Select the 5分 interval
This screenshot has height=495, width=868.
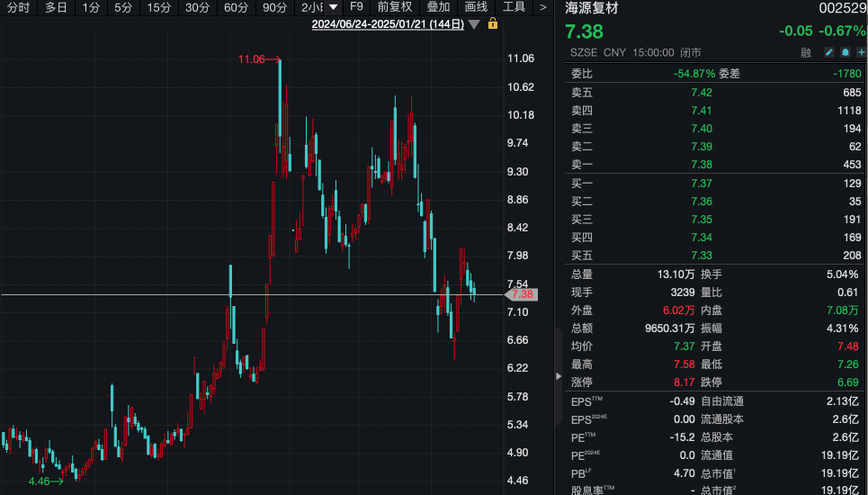pos(123,7)
